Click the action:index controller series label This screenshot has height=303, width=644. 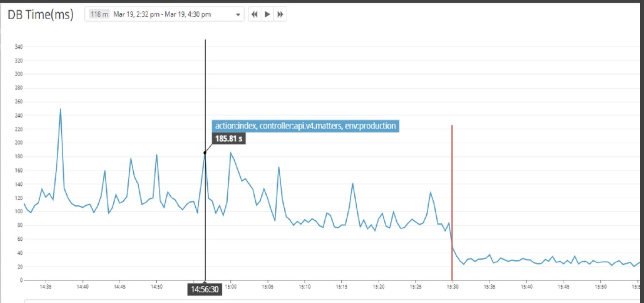[x=305, y=126]
